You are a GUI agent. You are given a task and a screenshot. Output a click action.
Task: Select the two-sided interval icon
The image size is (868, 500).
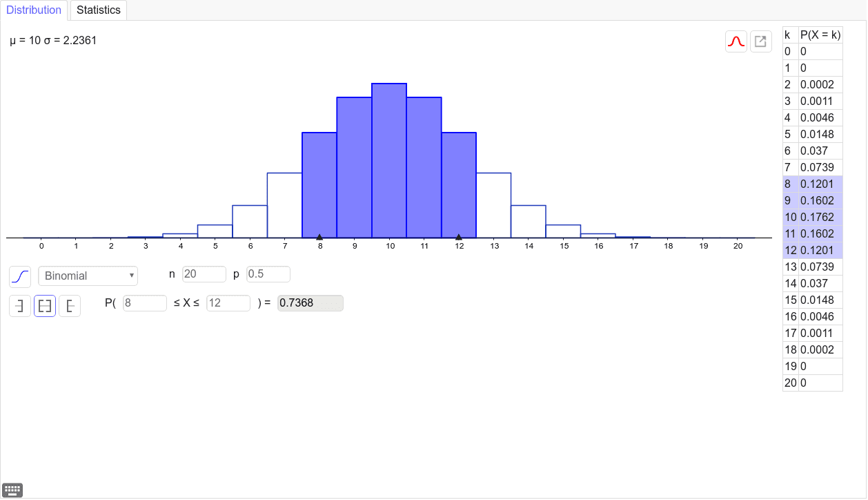tap(45, 306)
